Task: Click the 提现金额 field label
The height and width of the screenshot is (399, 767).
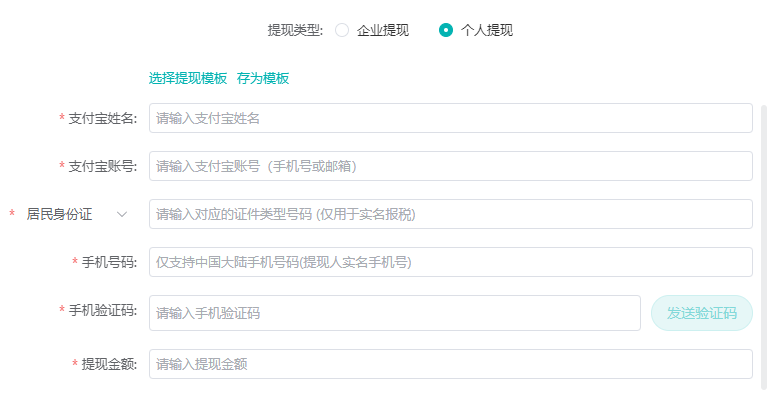Action: click(x=109, y=364)
